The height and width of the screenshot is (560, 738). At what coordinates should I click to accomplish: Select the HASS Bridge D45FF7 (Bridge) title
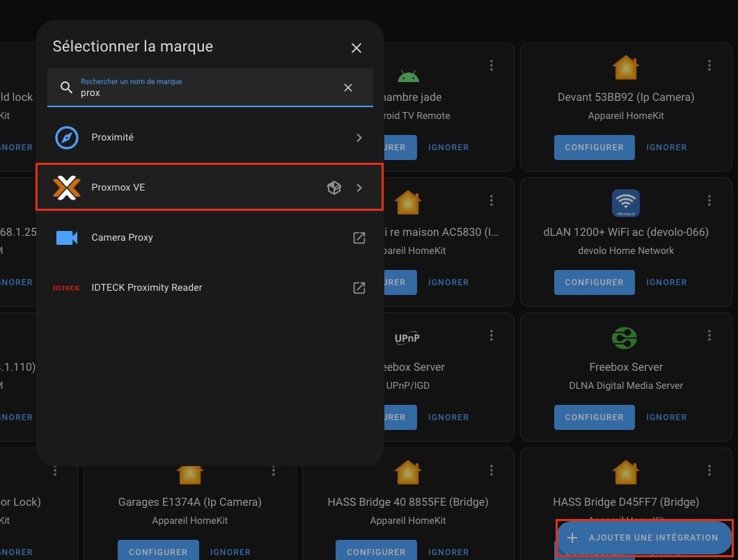(626, 502)
